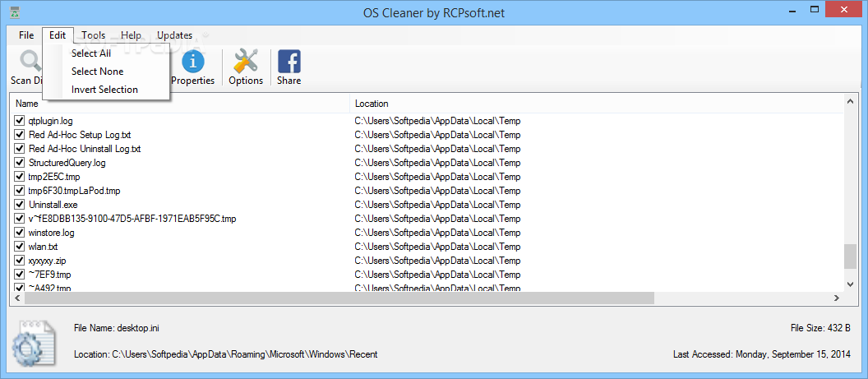Screen dimensions: 868x379
Task: Open the Help menu
Action: [x=132, y=35]
